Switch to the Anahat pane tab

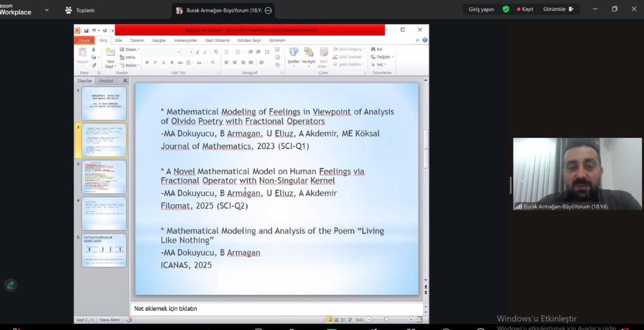pos(106,81)
